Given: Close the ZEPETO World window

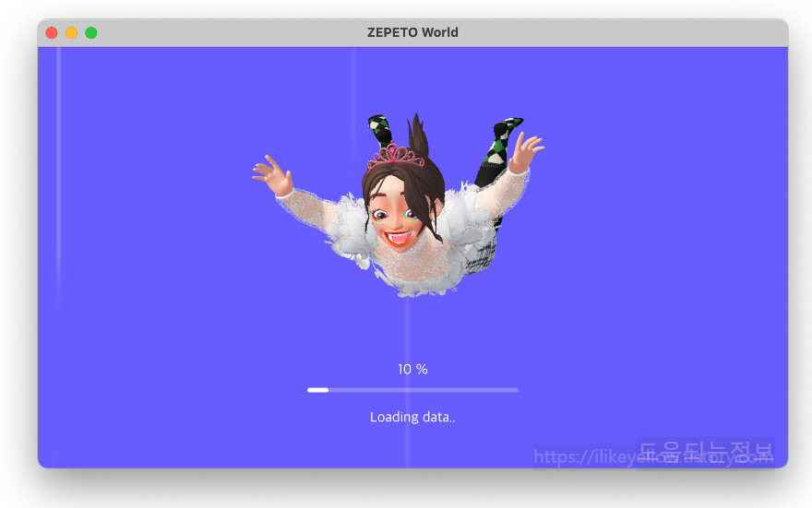Looking at the screenshot, I should (x=52, y=33).
